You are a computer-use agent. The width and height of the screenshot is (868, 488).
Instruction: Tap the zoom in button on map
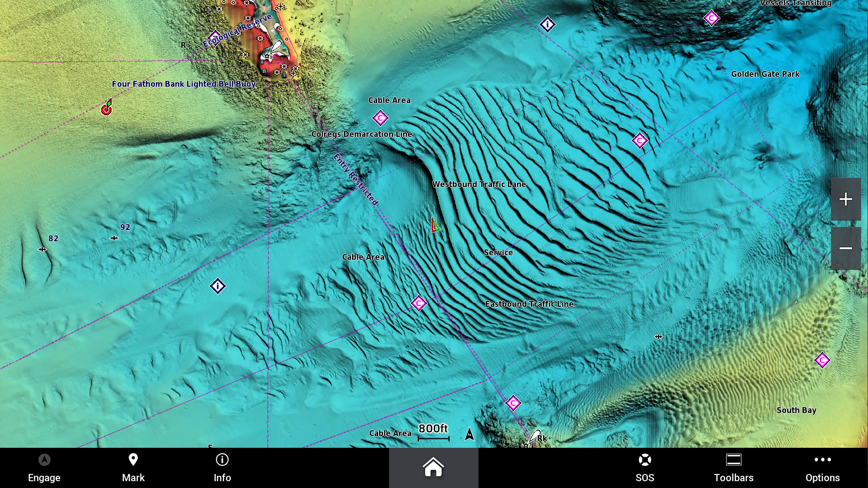(846, 198)
